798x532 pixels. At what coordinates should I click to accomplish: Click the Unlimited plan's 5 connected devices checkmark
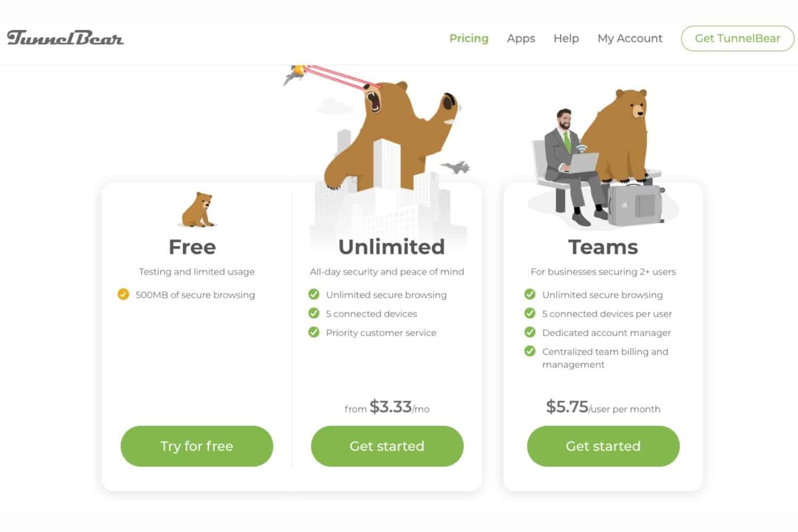pos(314,313)
